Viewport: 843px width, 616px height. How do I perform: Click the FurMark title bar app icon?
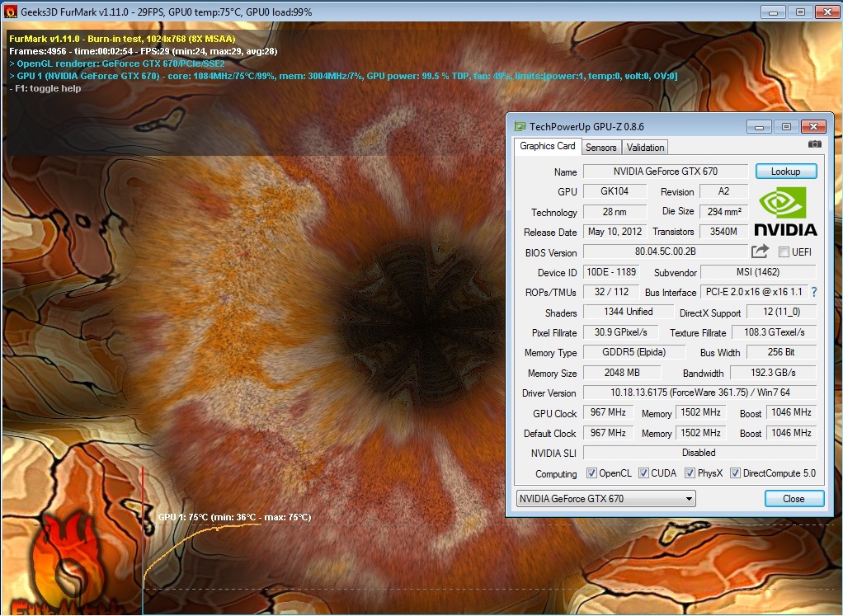(11, 12)
